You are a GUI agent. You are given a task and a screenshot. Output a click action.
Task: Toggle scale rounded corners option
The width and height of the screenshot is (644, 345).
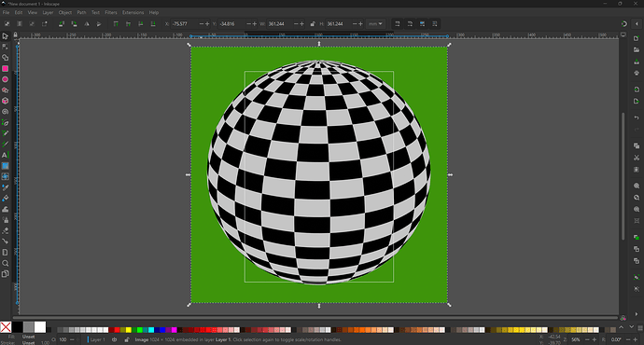click(x=410, y=24)
